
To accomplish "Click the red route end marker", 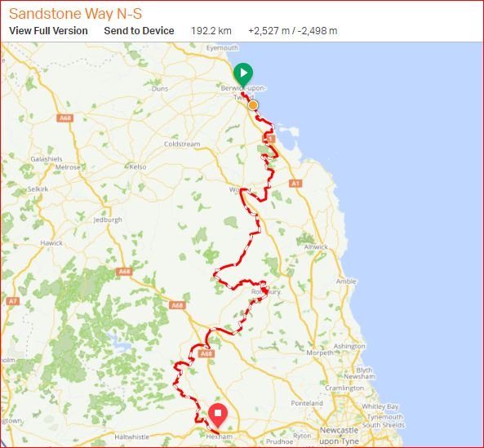I will [218, 414].
